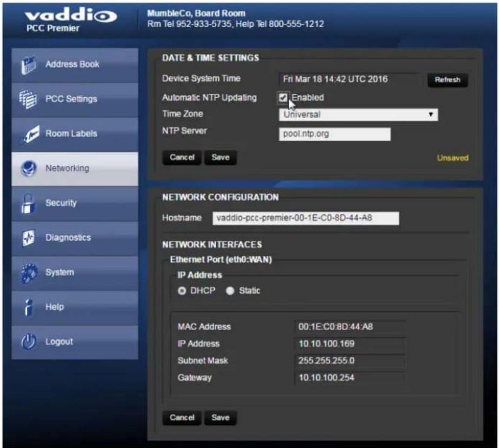This screenshot has height=448, width=499.
Task: Click the System gears icon
Action: tap(28, 273)
